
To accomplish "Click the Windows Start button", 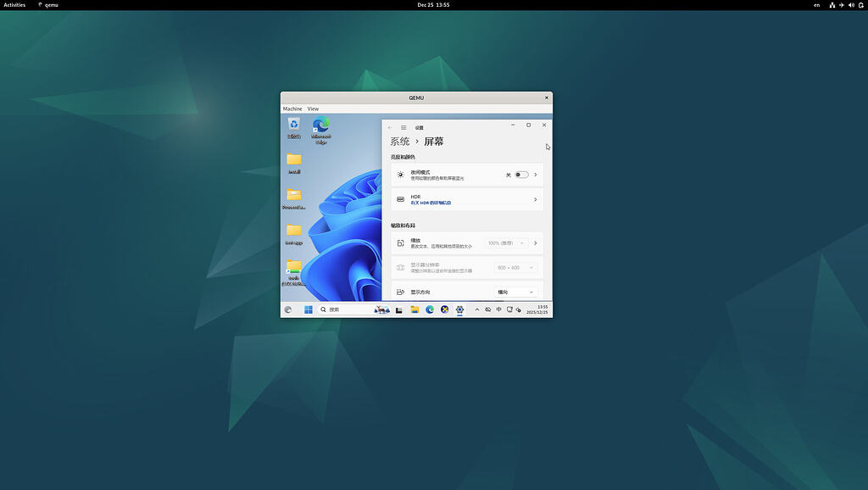I will (309, 309).
